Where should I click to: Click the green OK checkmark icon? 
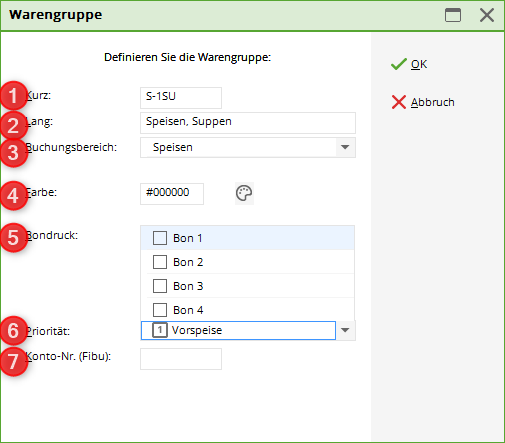(x=399, y=64)
